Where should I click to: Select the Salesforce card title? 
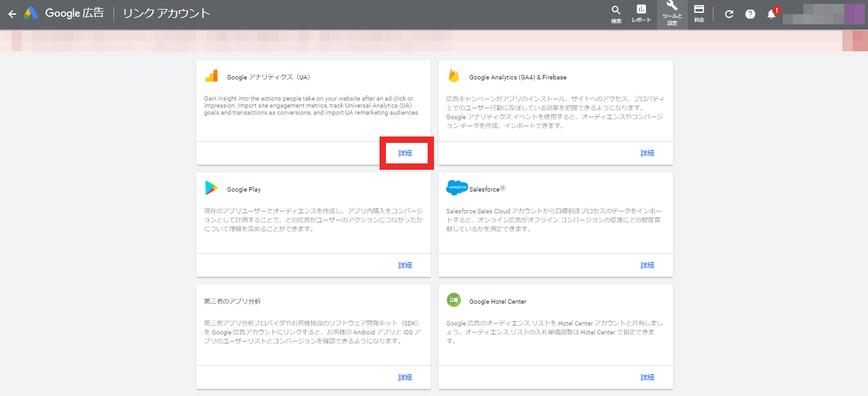pos(487,189)
